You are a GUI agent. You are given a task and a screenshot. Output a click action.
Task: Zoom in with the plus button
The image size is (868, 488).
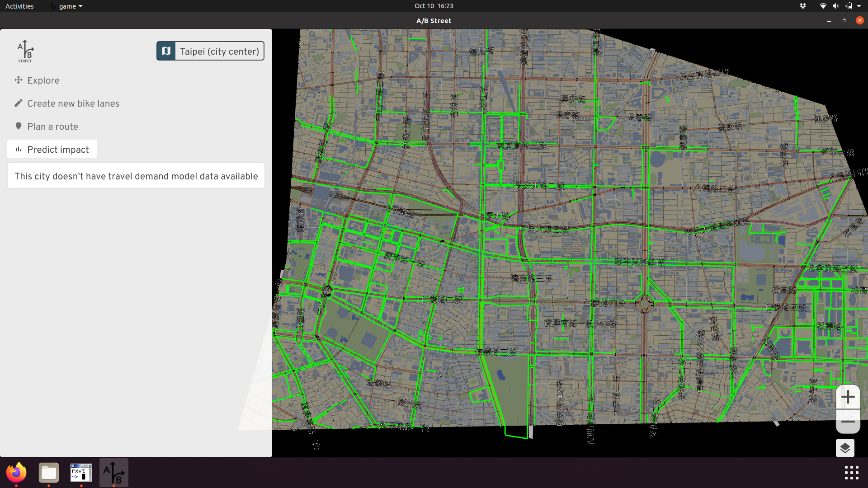coord(848,397)
